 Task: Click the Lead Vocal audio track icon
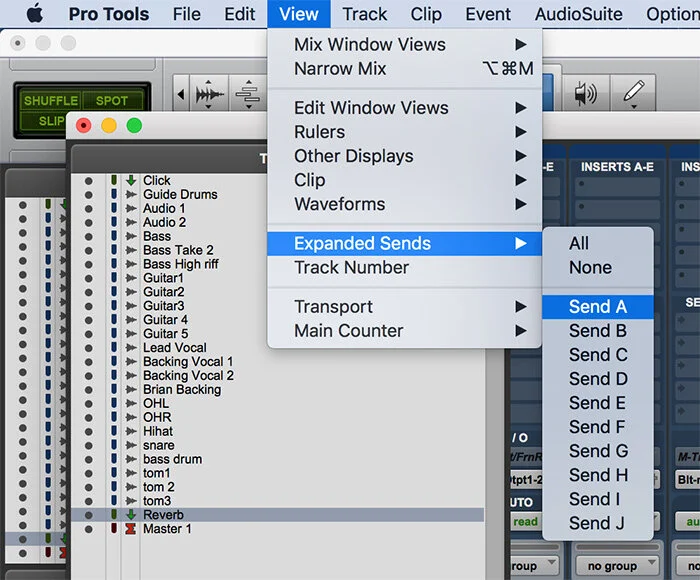(131, 347)
